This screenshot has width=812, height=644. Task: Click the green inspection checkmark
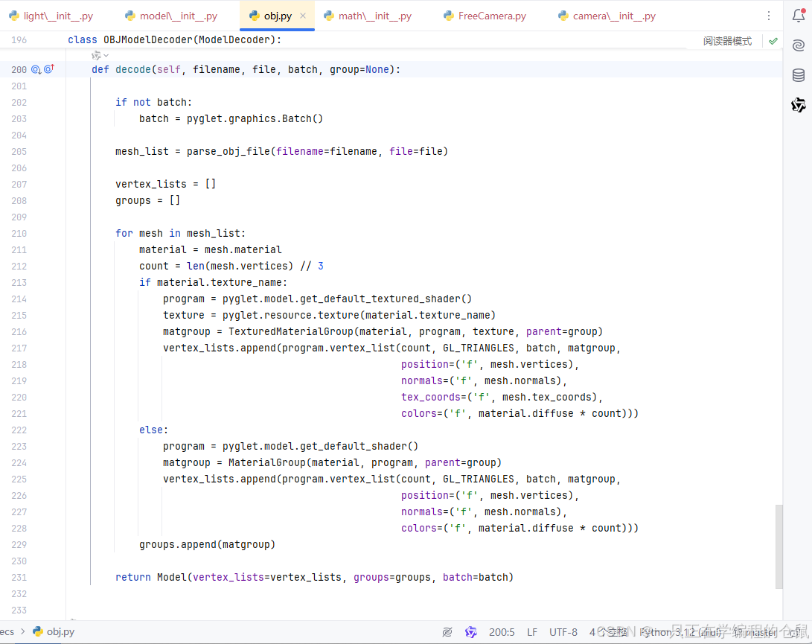pos(773,41)
